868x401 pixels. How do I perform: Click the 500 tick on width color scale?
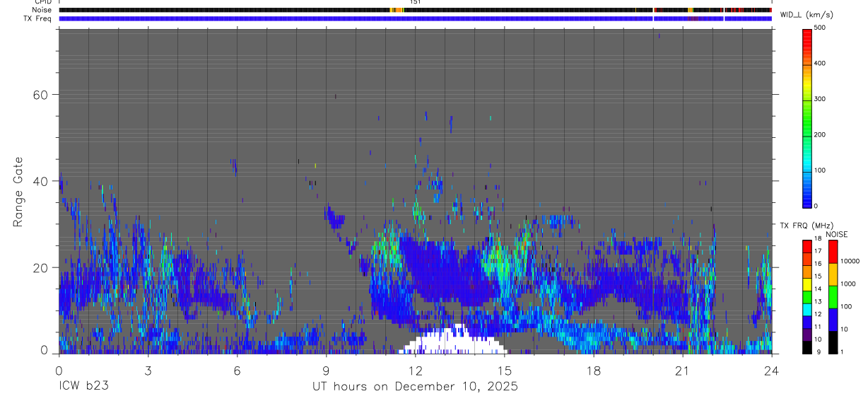tap(821, 28)
